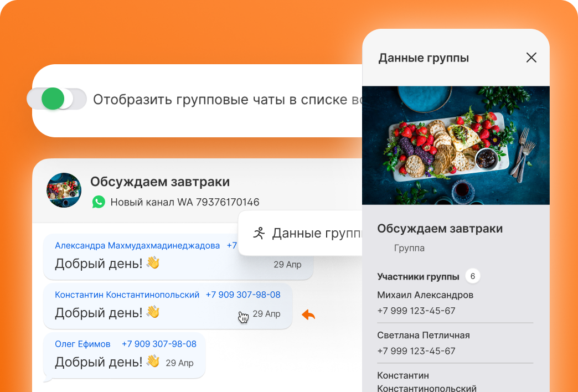Click sender name Александра Махмудахмадинеджадова
Viewport: 578px width, 392px height.
click(137, 246)
